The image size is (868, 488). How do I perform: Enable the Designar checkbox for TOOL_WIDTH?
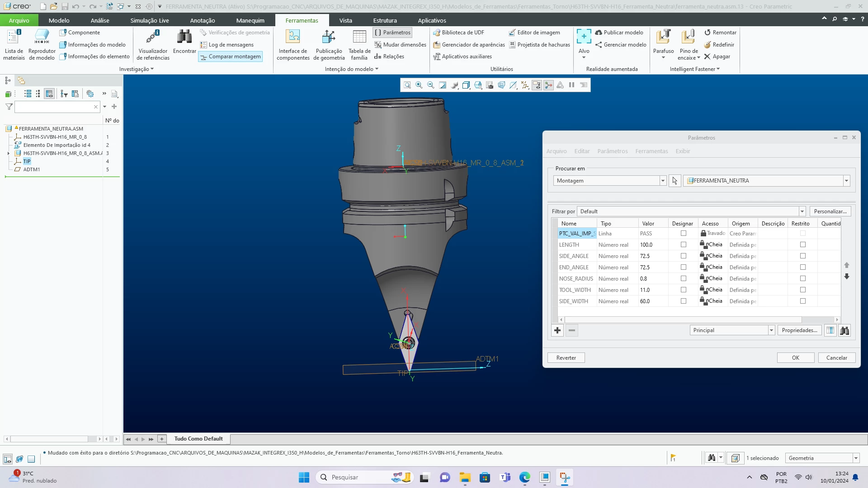684,290
